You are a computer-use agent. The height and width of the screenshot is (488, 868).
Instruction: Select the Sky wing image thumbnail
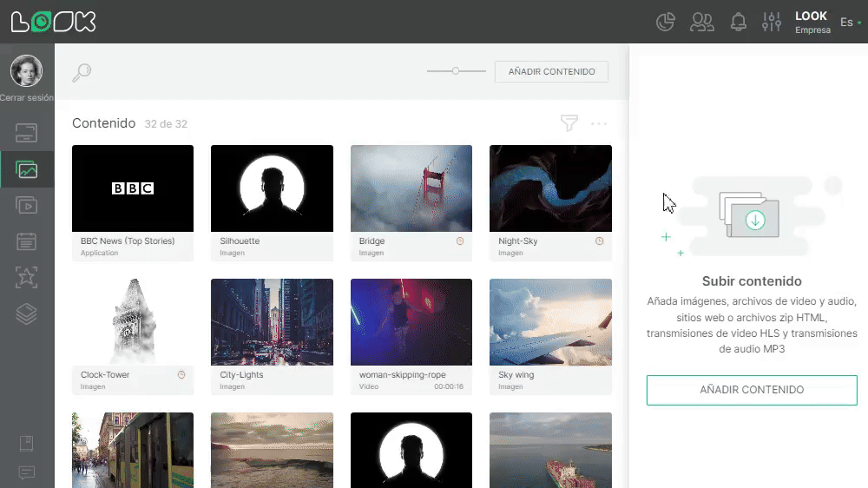click(x=551, y=322)
